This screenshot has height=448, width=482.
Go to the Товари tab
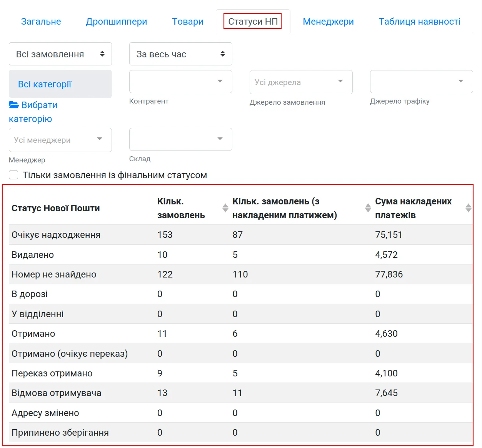[188, 22]
